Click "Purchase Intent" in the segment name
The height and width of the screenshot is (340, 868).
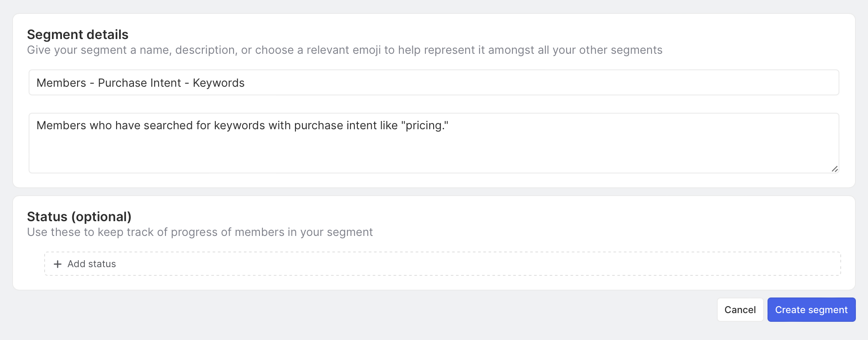(139, 83)
